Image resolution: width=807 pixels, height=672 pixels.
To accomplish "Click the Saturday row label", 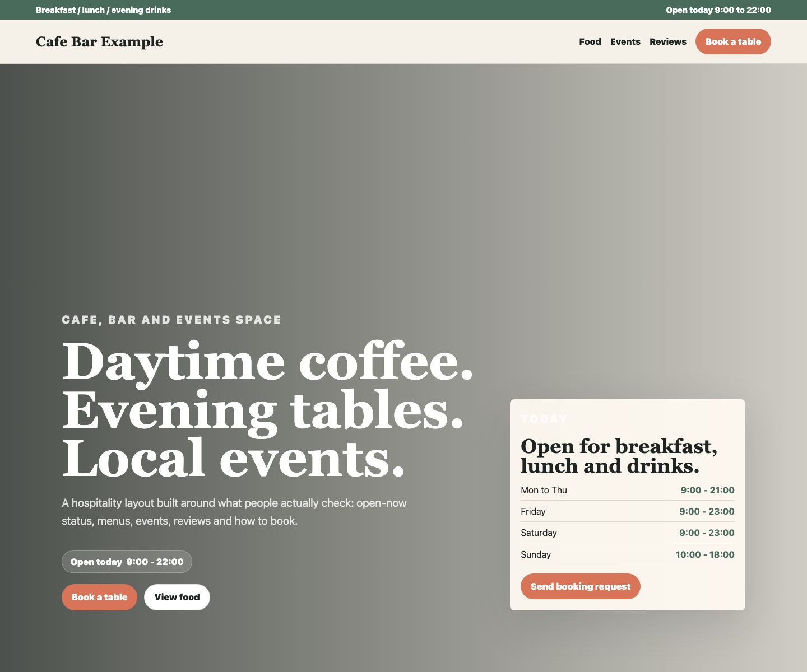I will coord(539,533).
